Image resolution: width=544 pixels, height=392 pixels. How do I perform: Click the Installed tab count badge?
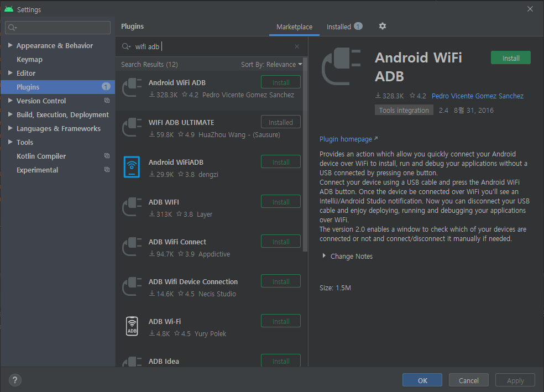358,26
